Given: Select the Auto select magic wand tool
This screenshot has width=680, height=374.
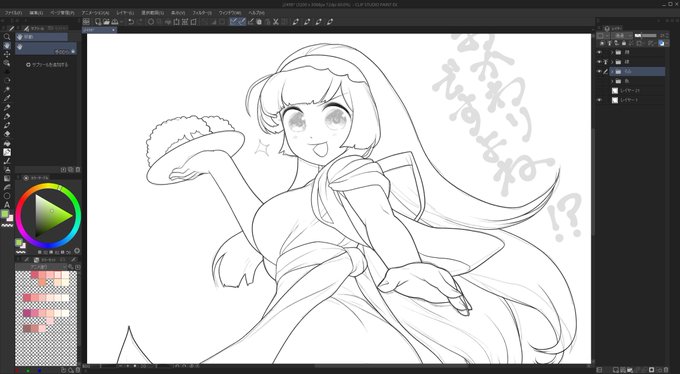Looking at the screenshot, I should tap(7, 90).
